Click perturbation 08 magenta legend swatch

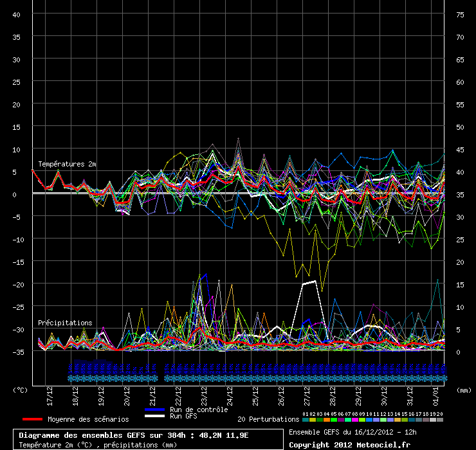355,420
